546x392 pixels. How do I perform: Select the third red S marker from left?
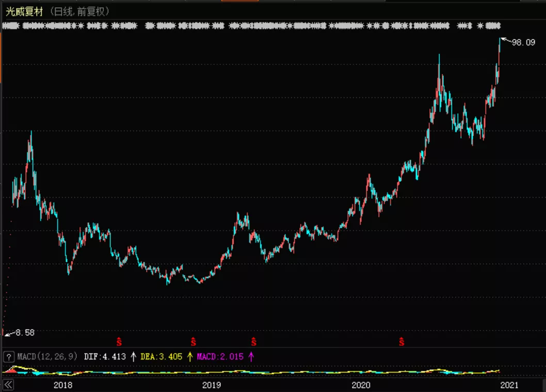(x=254, y=341)
